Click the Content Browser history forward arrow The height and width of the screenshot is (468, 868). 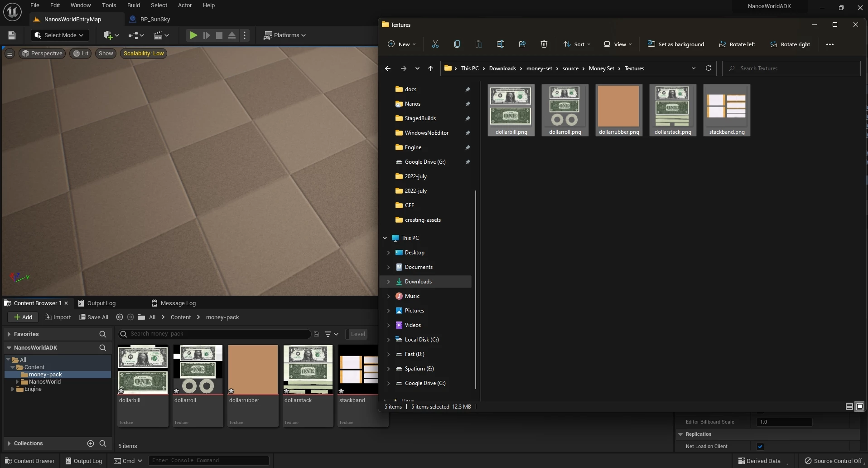pos(130,317)
